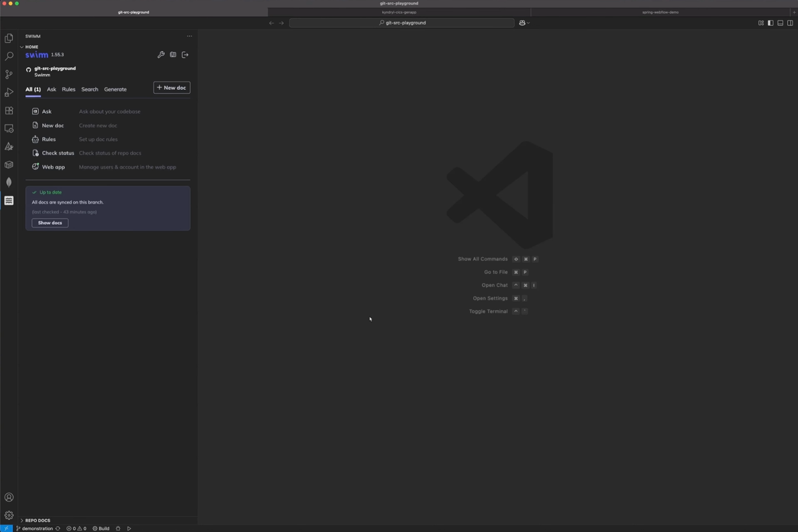Viewport: 798px width, 532px height.
Task: Click the demonstration branch in status bar
Action: [x=36, y=528]
